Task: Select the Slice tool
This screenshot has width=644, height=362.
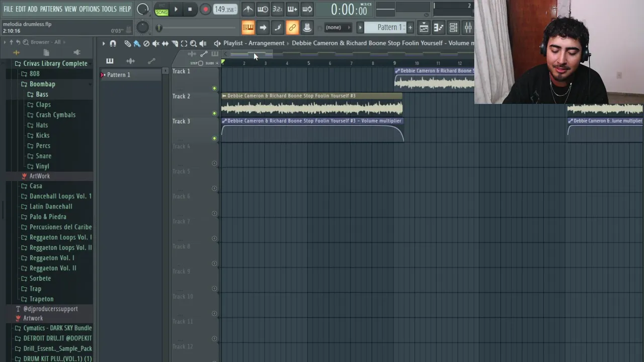Action: click(x=175, y=44)
